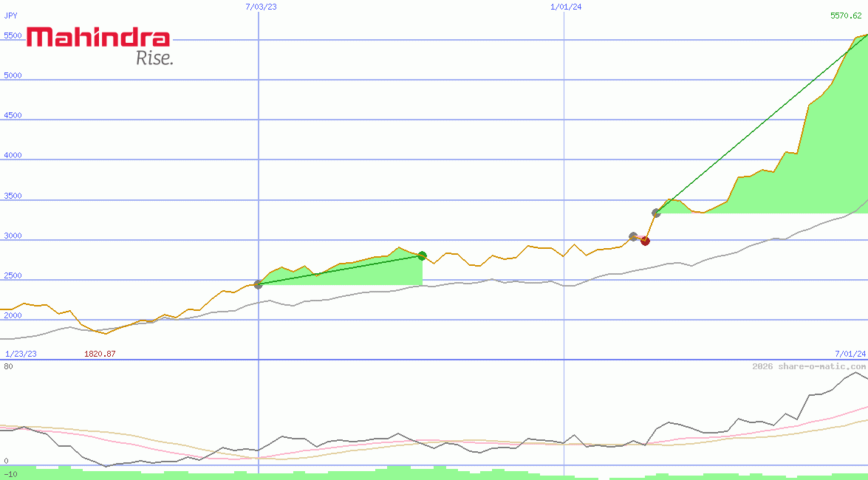Click the gray marker starting the first trendline
This screenshot has height=480, width=868.
[x=258, y=286]
